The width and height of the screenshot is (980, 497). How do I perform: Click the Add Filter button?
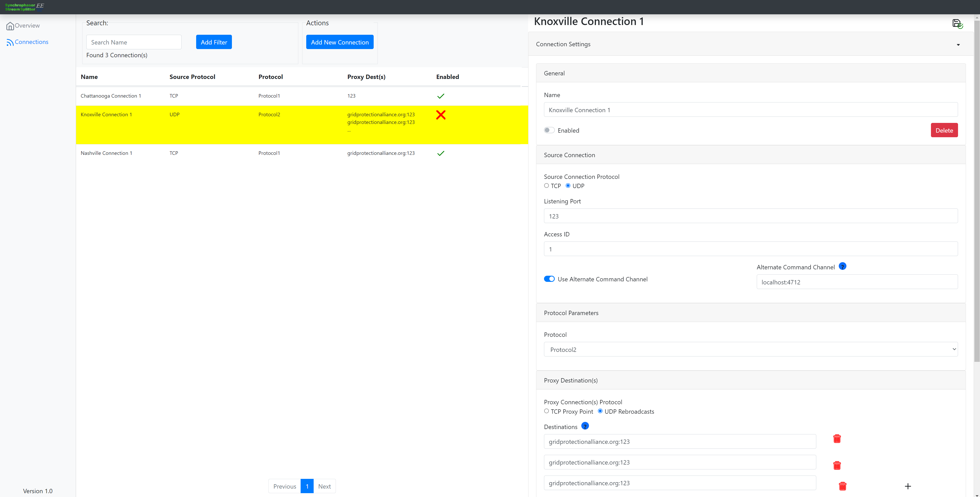coord(214,42)
